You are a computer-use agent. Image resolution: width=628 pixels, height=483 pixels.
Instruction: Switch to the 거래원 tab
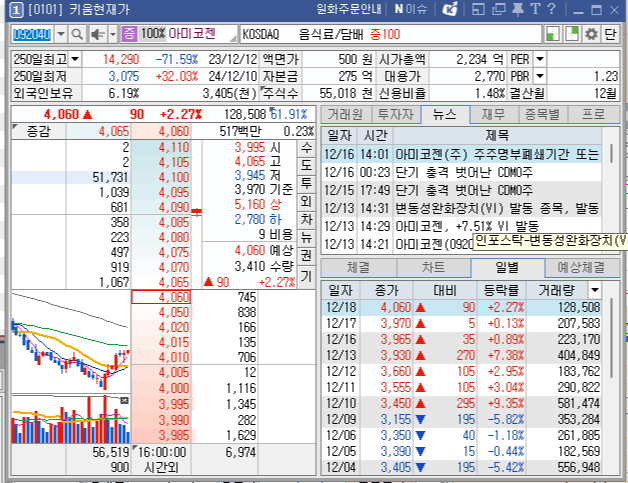pyautogui.click(x=345, y=115)
